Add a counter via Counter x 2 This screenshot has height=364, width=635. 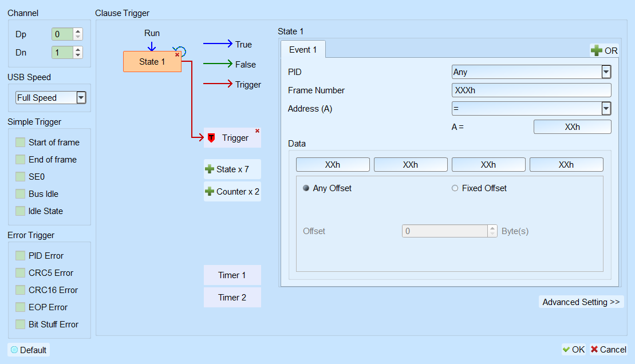point(232,192)
